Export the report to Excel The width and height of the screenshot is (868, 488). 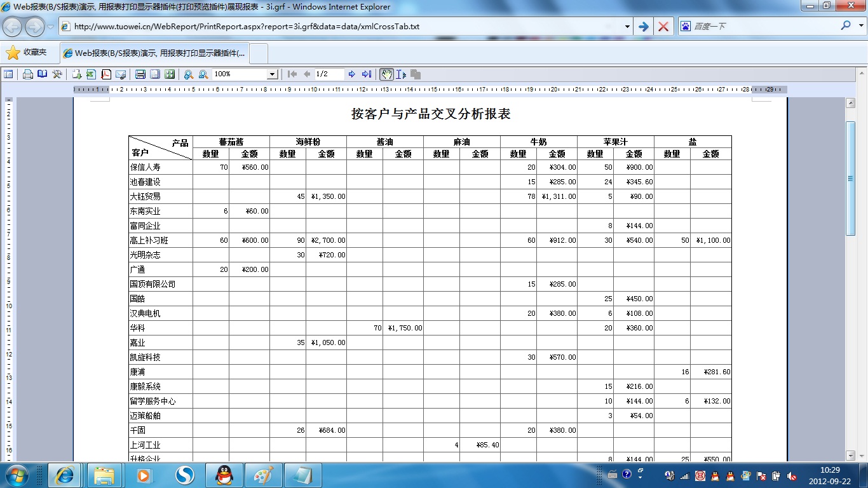point(91,74)
